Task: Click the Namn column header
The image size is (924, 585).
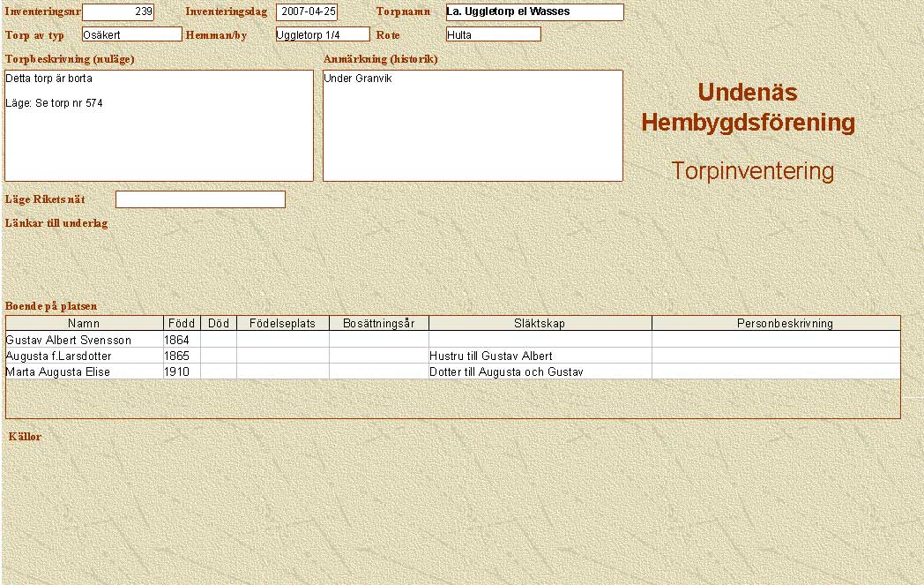Action: pos(84,324)
